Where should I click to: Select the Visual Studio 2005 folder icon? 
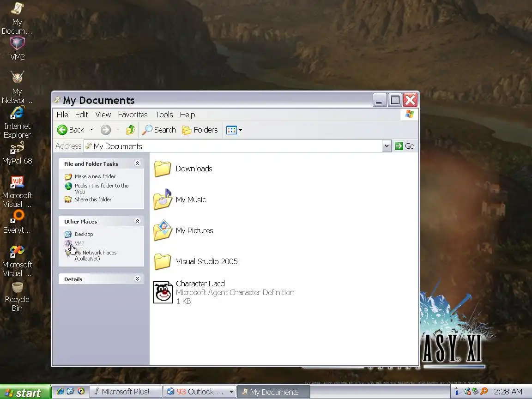click(163, 261)
